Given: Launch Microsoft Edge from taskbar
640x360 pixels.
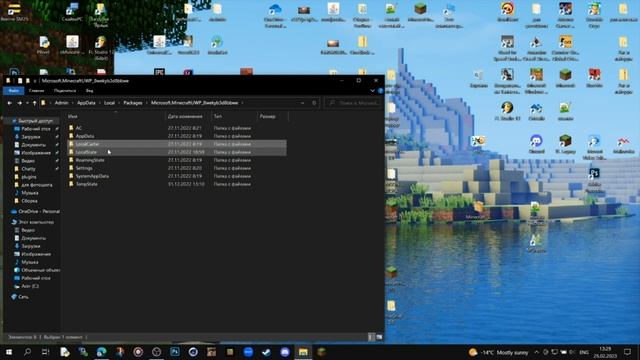Looking at the screenshot, I should tap(102, 352).
